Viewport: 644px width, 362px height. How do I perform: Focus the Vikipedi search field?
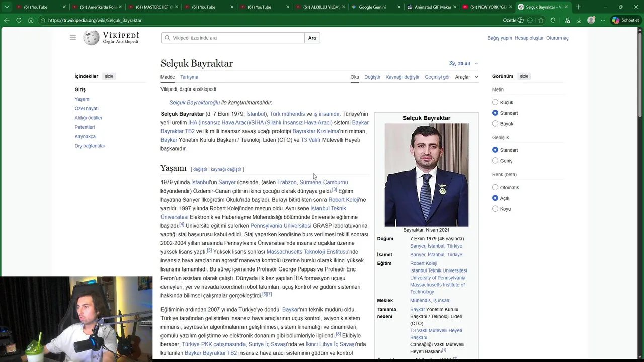click(233, 38)
